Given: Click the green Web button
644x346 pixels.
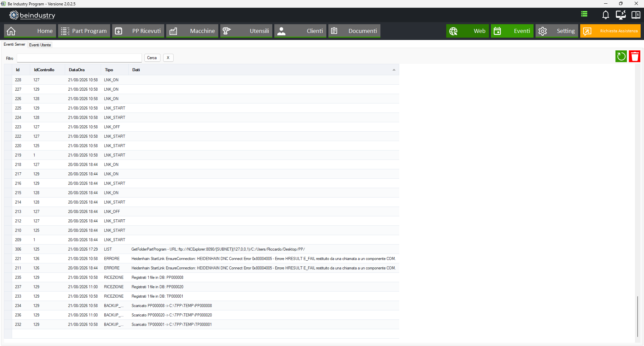Looking at the screenshot, I should pyautogui.click(x=467, y=31).
